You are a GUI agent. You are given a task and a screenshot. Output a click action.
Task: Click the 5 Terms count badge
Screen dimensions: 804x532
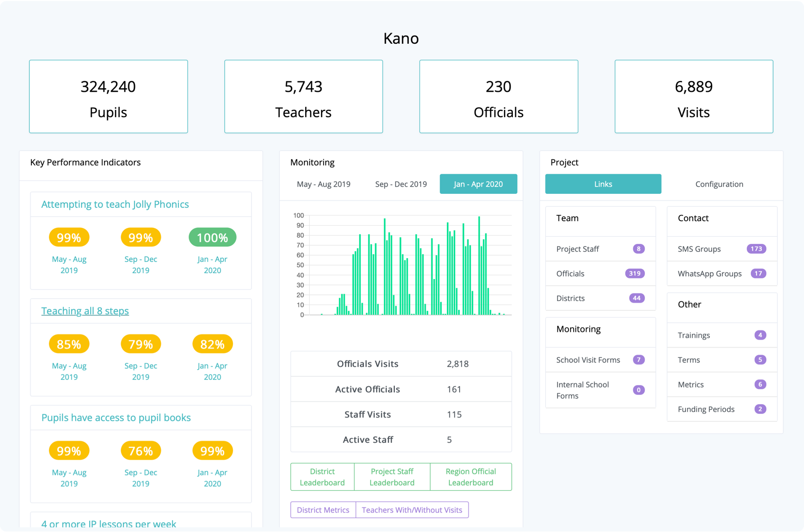[x=760, y=360]
